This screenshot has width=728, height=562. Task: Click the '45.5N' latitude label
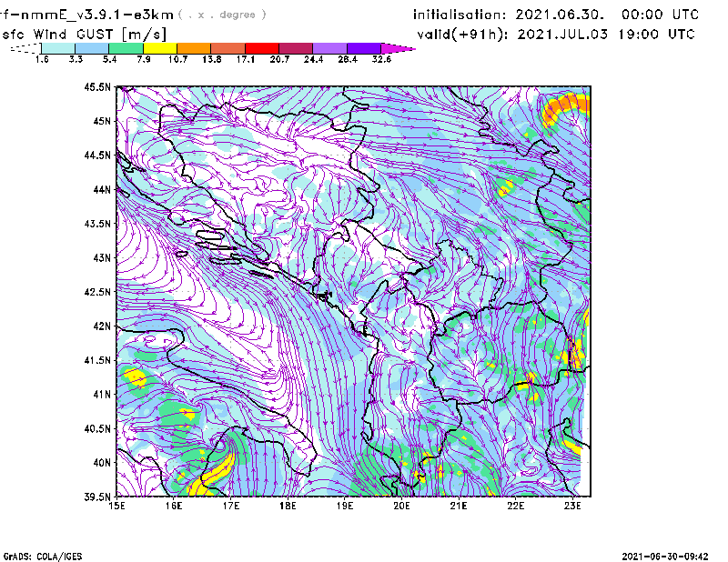98,86
